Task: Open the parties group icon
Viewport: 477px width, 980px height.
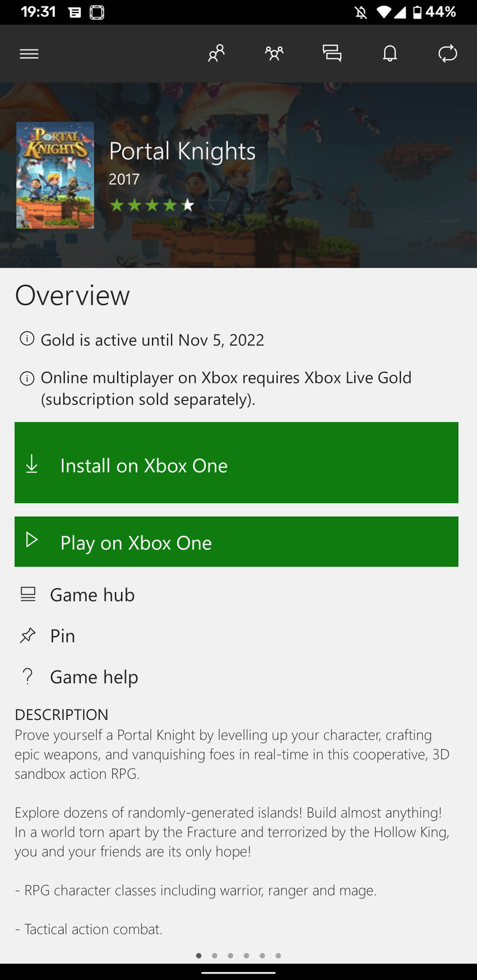Action: click(x=274, y=54)
